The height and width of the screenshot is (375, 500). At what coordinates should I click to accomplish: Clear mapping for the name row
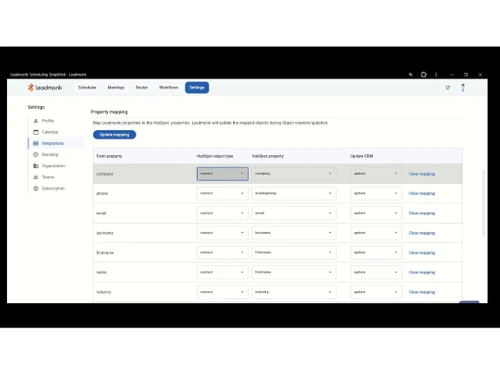pyautogui.click(x=422, y=272)
